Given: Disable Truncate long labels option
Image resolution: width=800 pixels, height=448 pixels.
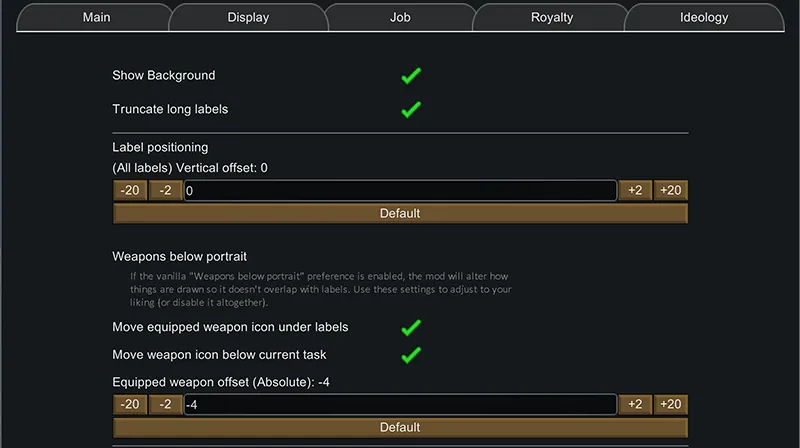Looking at the screenshot, I should (x=411, y=109).
